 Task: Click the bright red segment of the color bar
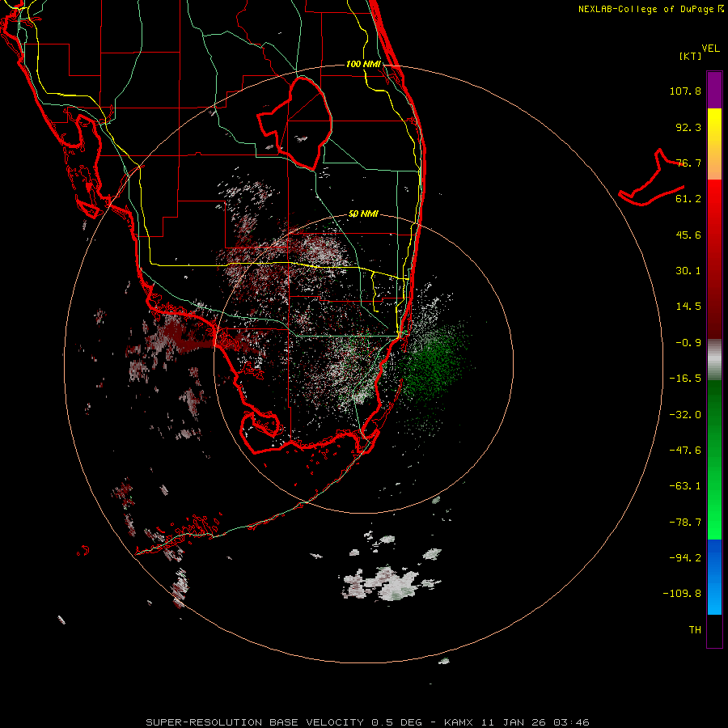tap(714, 200)
